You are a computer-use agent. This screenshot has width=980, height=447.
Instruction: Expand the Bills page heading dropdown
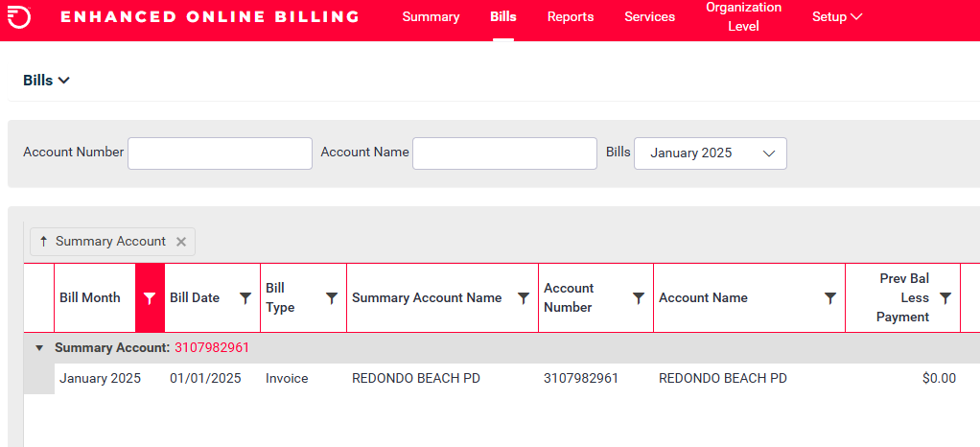46,81
